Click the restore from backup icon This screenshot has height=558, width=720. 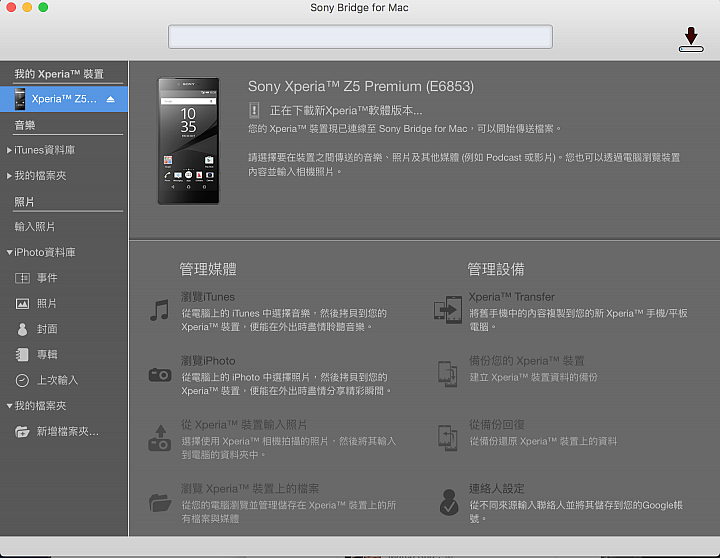click(448, 438)
